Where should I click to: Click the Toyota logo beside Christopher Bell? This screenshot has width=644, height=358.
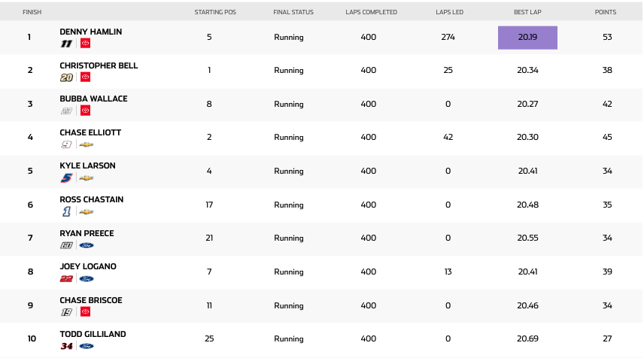click(85, 77)
